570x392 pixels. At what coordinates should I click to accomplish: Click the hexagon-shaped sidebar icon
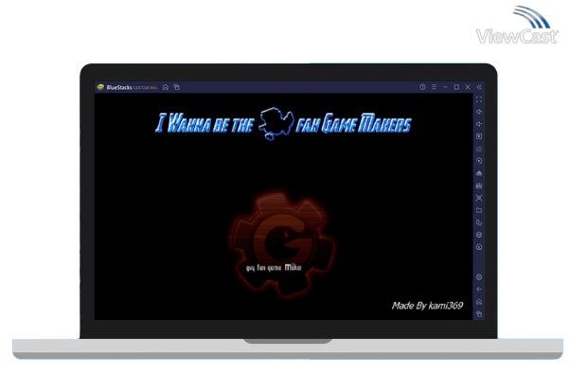[479, 235]
